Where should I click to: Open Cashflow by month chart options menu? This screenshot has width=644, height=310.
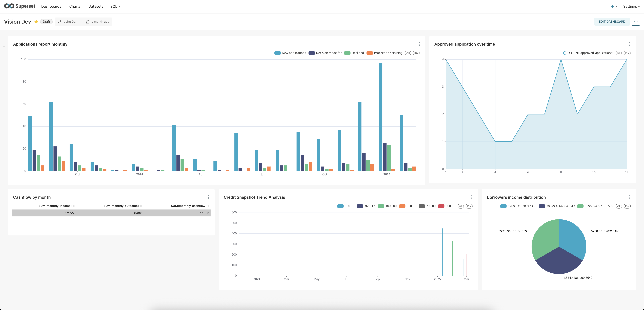click(x=209, y=197)
